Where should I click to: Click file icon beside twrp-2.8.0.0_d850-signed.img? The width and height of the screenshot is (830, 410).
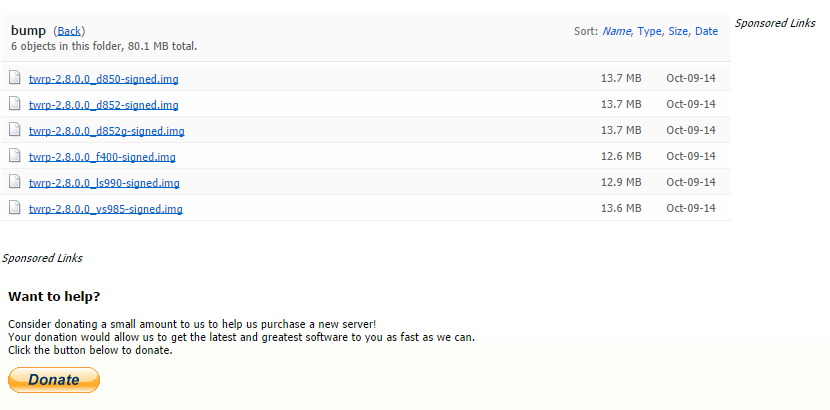click(x=15, y=78)
